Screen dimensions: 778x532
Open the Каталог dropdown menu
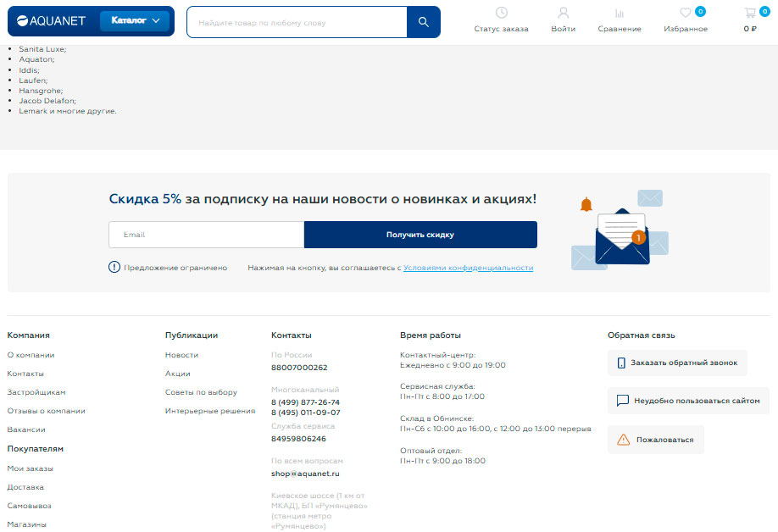(135, 21)
